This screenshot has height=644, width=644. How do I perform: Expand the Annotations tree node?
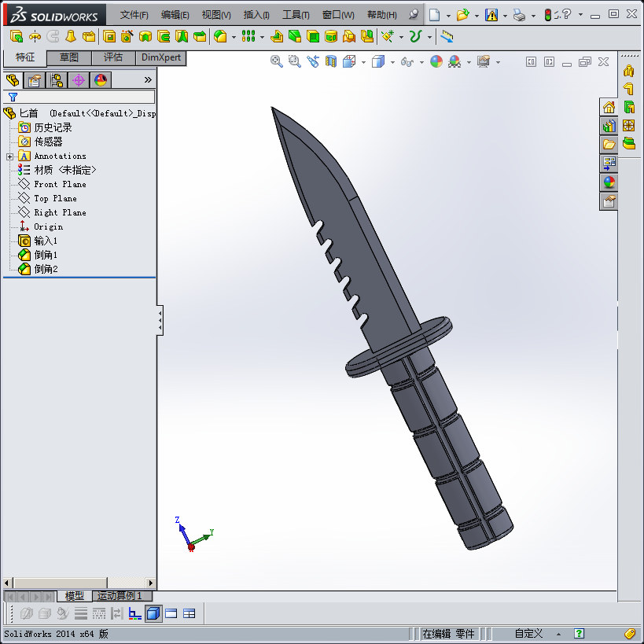coord(10,156)
